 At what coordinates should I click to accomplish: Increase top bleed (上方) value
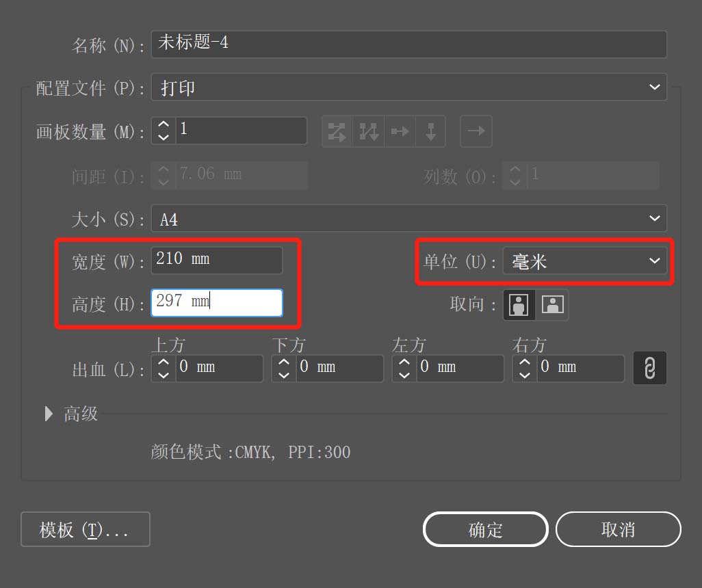pyautogui.click(x=164, y=362)
